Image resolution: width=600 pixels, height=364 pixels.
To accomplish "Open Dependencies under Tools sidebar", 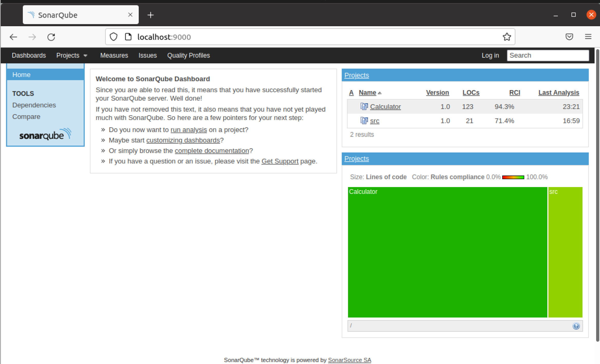I will 34,105.
